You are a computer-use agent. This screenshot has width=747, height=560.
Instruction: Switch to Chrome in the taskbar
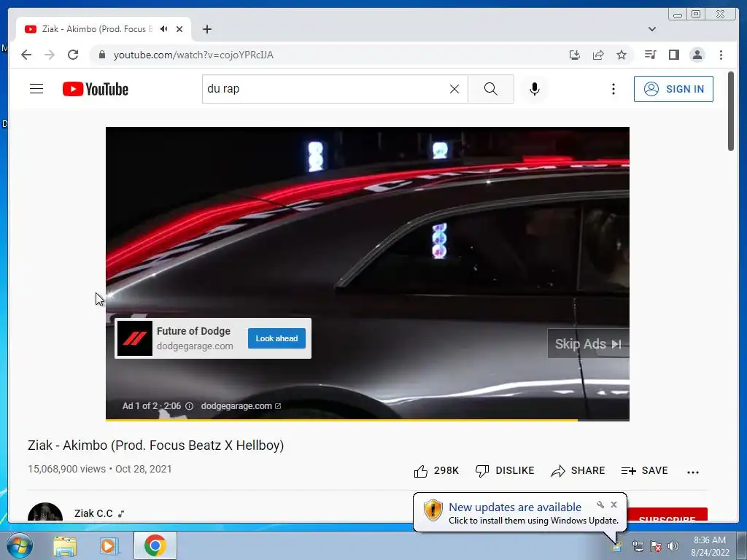155,545
